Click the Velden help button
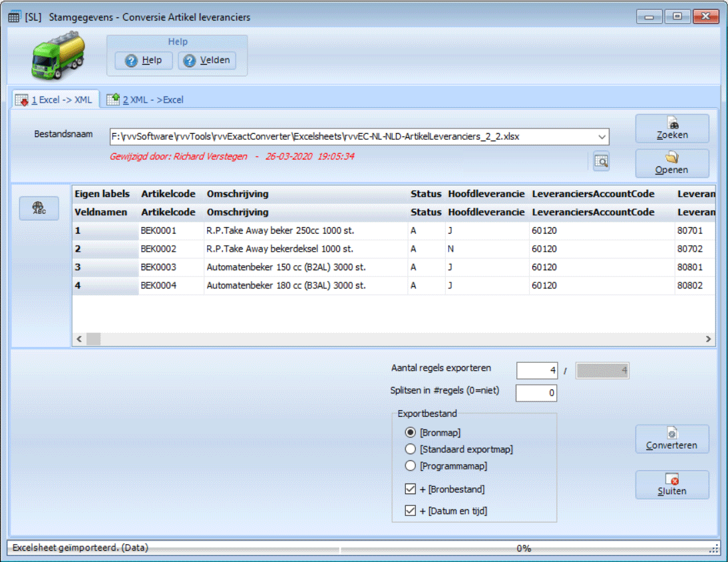Image resolution: width=728 pixels, height=562 pixels. (207, 61)
